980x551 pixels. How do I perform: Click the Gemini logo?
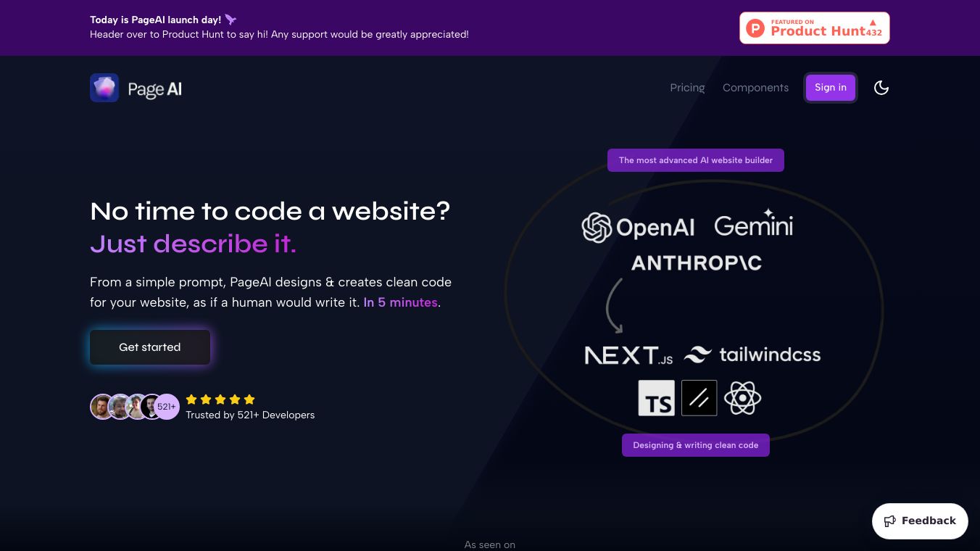pos(754,224)
